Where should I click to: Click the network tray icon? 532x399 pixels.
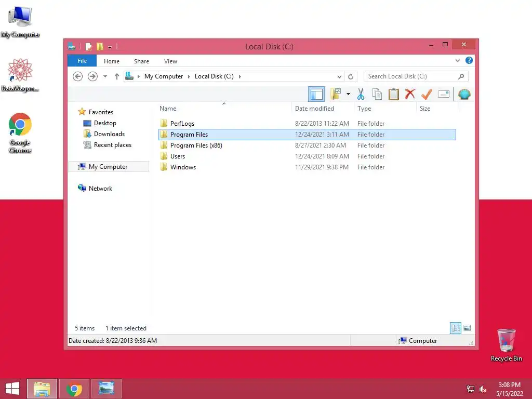pos(471,389)
